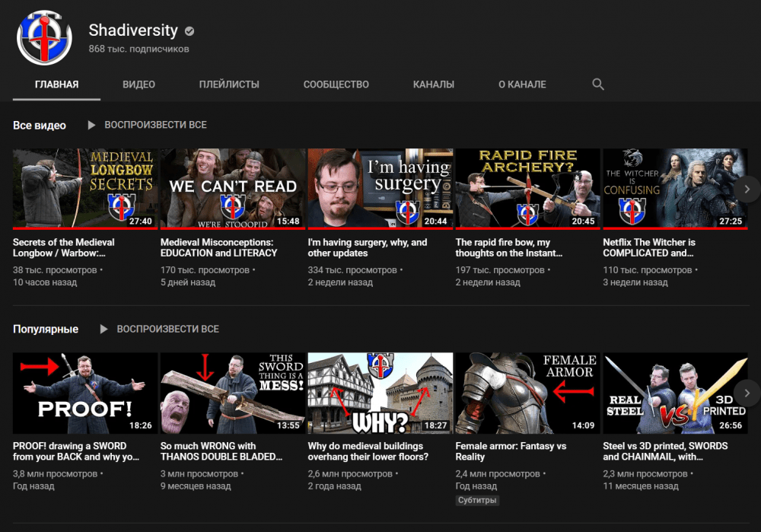Click play icon beside Популярные section
Image resolution: width=761 pixels, height=532 pixels.
click(x=103, y=329)
